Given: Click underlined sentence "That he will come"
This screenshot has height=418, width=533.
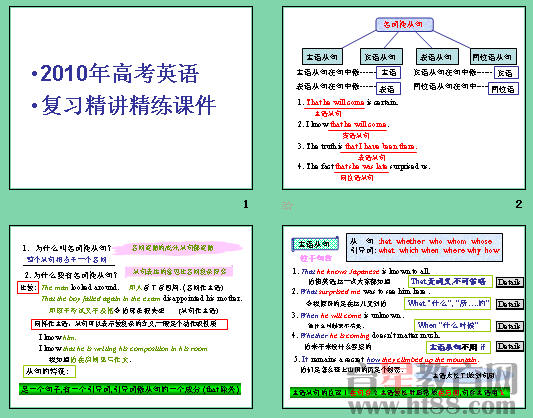Looking at the screenshot, I should (x=335, y=102).
